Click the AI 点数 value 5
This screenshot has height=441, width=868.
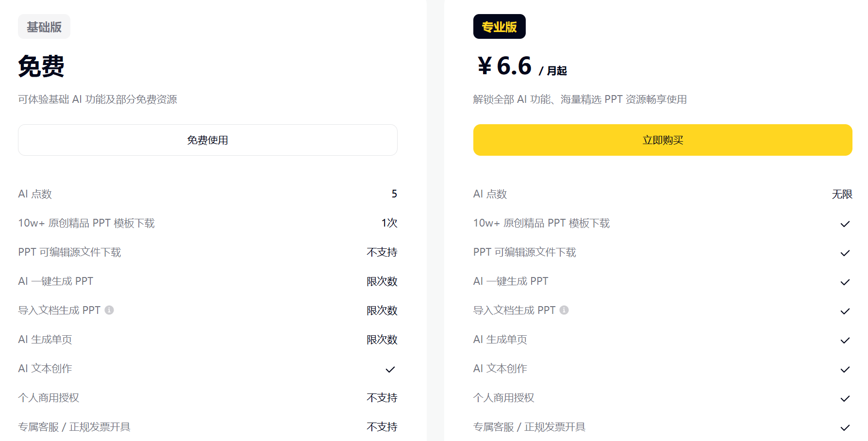[394, 194]
